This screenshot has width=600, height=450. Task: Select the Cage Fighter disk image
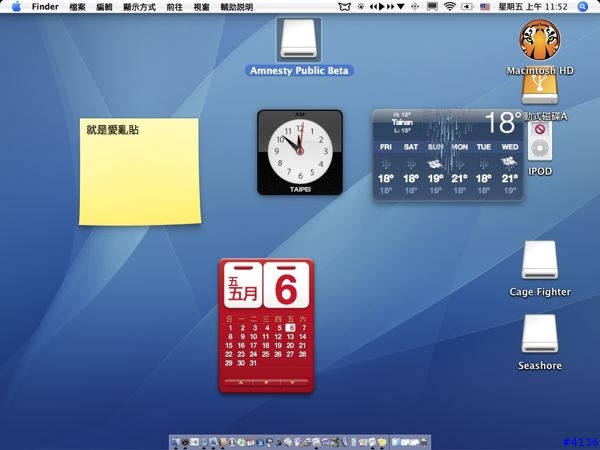coord(540,260)
